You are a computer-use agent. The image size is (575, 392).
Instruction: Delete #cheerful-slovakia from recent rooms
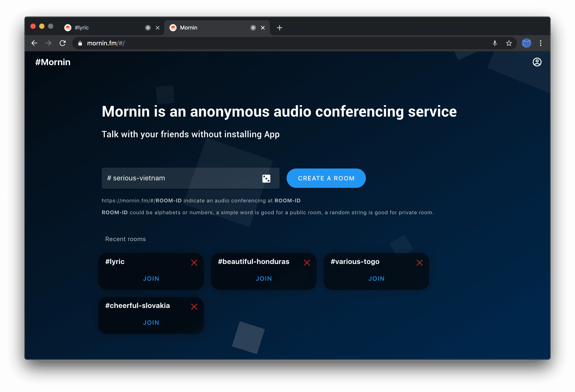[194, 306]
